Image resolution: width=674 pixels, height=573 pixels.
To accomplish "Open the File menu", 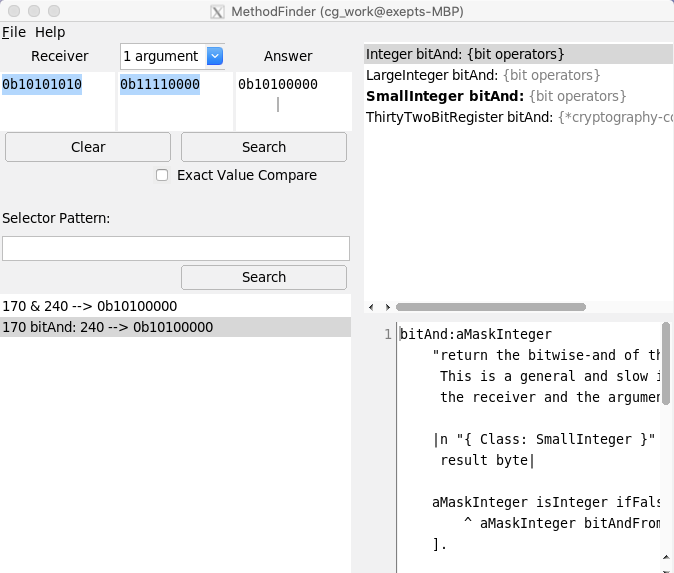I will coord(14,32).
